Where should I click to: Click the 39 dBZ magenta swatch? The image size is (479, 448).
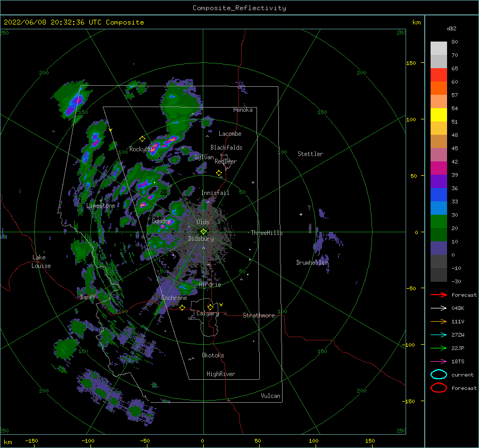point(439,168)
